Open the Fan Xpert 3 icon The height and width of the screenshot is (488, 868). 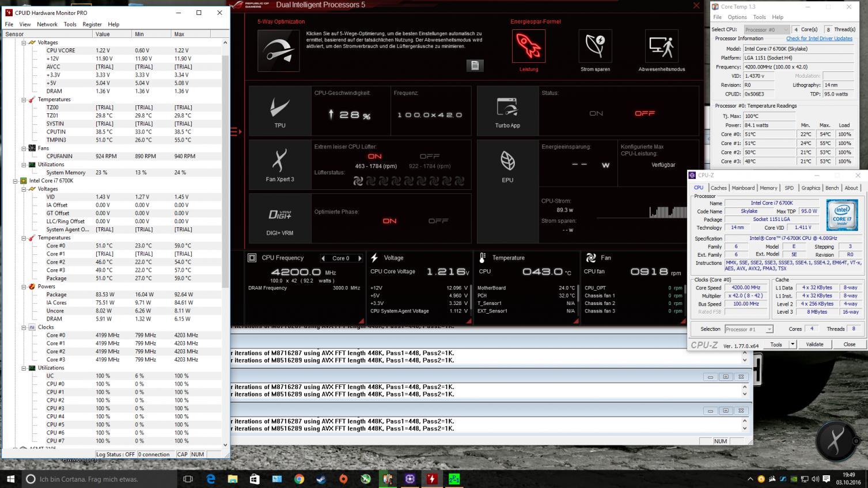[x=279, y=161]
